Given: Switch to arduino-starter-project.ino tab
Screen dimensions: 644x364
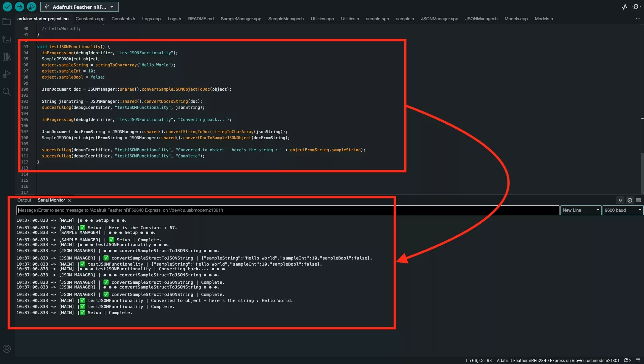Looking at the screenshot, I should pyautogui.click(x=43, y=19).
